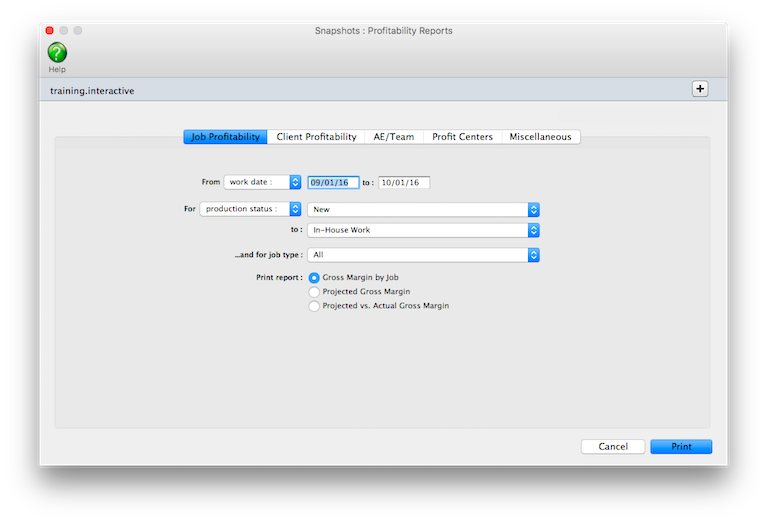Open the New status dropdown

point(424,210)
